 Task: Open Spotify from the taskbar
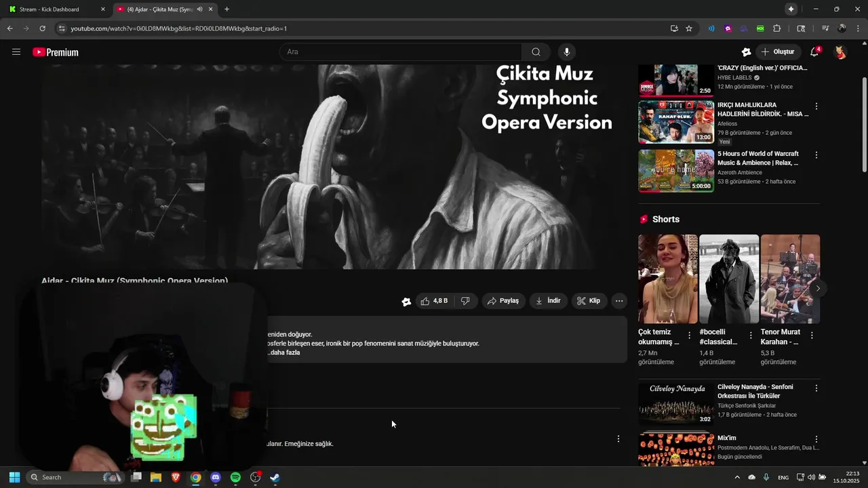point(235,477)
